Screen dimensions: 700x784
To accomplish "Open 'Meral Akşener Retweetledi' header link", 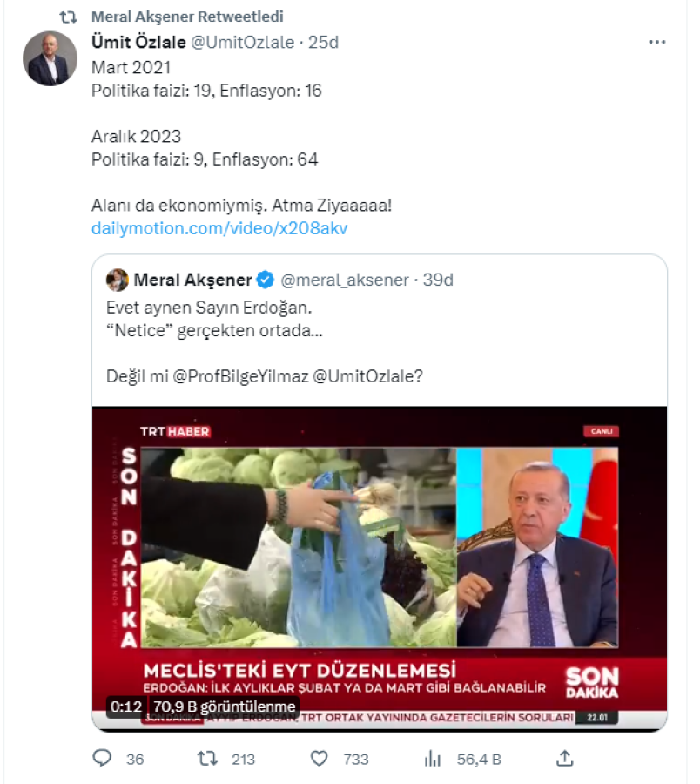I will 187,17.
